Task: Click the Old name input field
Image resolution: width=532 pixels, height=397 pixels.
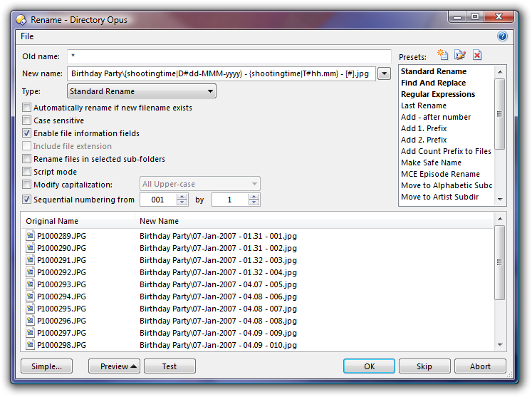Action: 229,56
